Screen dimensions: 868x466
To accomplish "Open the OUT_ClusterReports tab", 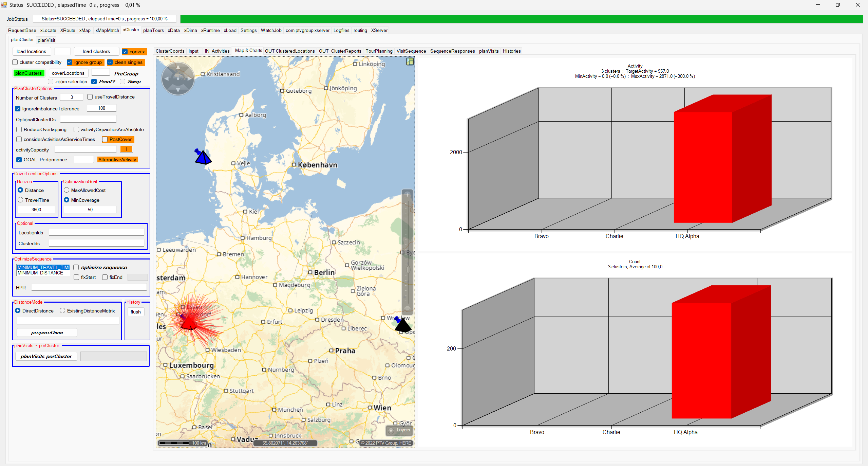I will click(x=340, y=51).
